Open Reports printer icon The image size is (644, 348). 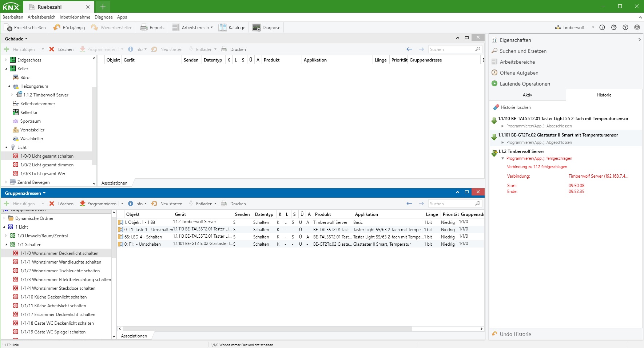[x=144, y=27]
